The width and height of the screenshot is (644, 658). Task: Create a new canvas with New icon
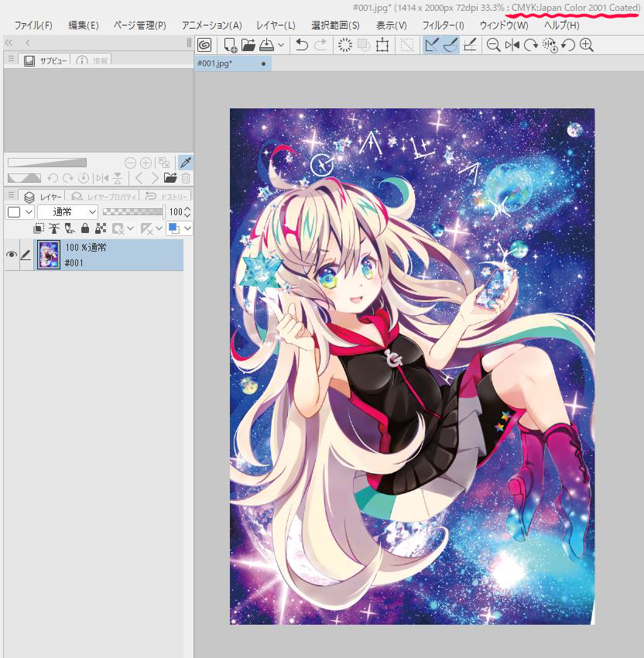(231, 45)
